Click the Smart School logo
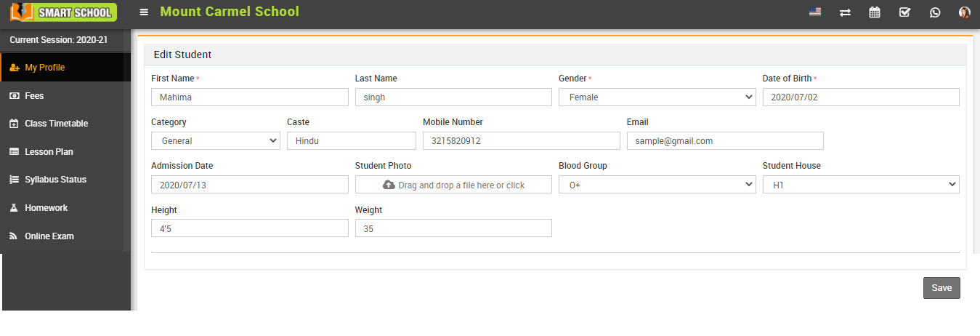Viewport: 980px width, 336px height. tap(64, 12)
